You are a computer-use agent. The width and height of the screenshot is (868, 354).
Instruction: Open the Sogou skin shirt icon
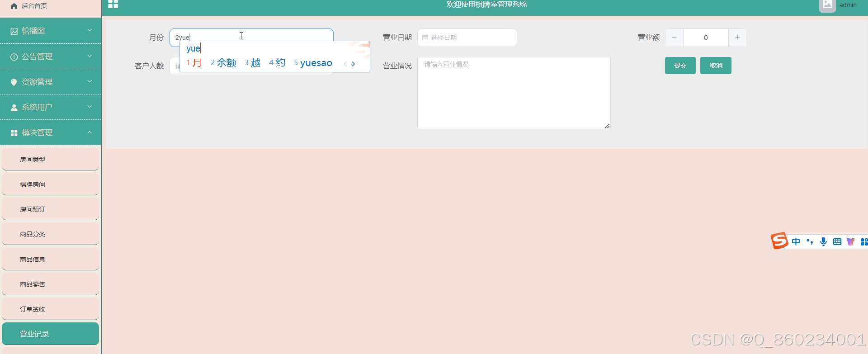[851, 242]
